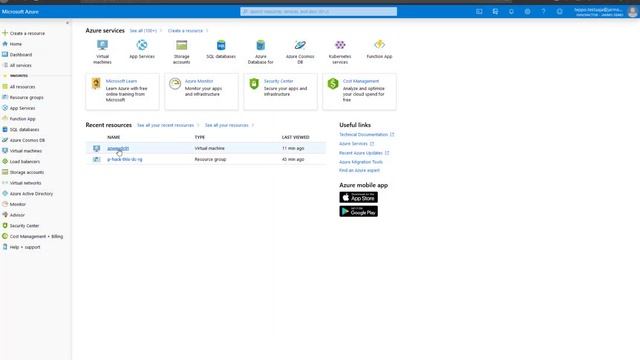
Task: Click the resource group row icon in Recent resources
Action: pyautogui.click(x=96, y=159)
